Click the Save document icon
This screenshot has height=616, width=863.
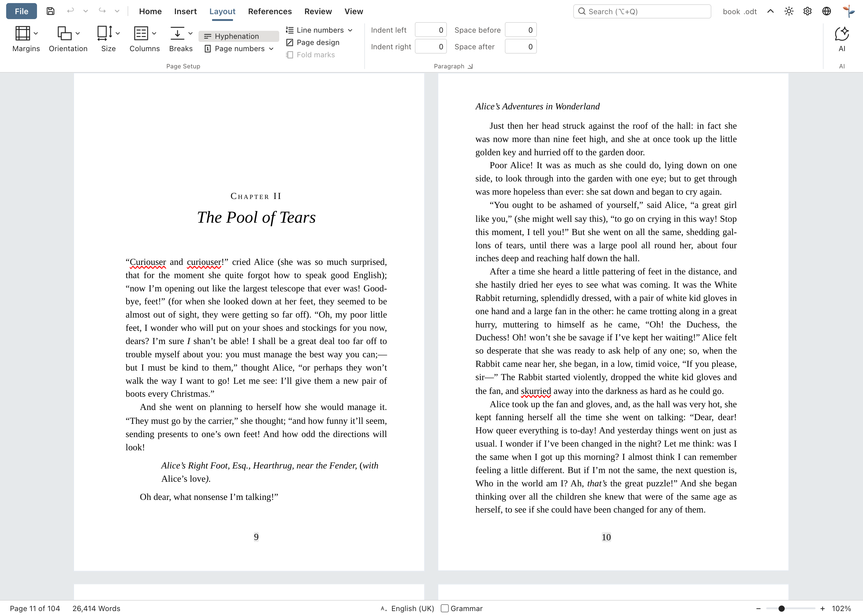pyautogui.click(x=51, y=11)
